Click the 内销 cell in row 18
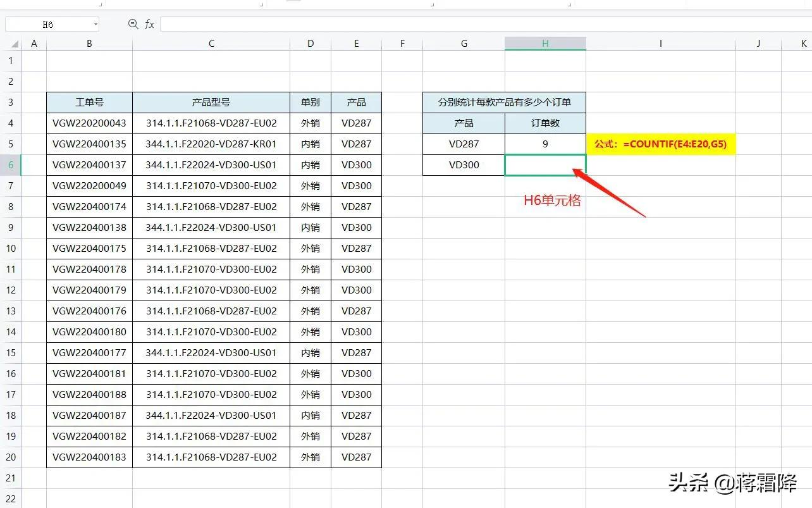Image resolution: width=812 pixels, height=508 pixels. [311, 416]
